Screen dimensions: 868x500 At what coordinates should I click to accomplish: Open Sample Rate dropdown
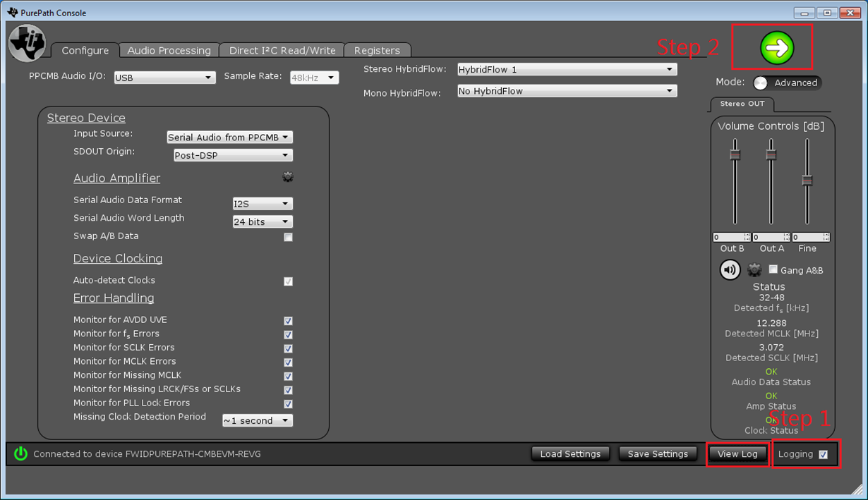click(x=314, y=78)
